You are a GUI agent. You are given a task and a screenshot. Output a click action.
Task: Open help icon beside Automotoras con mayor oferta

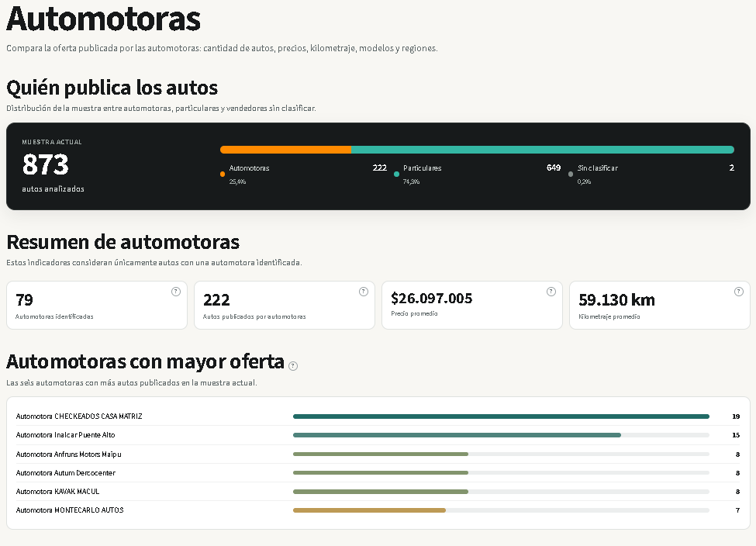293,366
